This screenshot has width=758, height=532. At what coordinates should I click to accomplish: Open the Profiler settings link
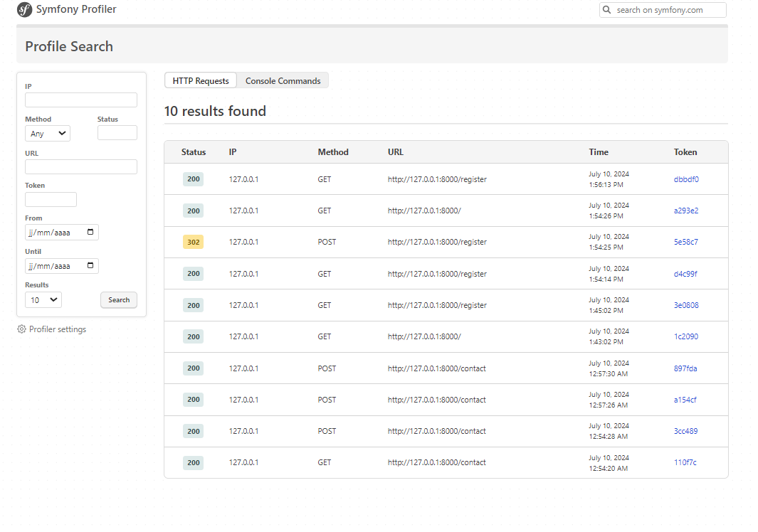pyautogui.click(x=57, y=329)
